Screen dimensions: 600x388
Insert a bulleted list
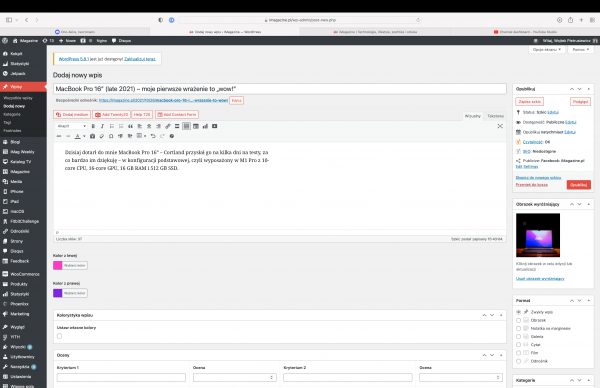(112, 126)
